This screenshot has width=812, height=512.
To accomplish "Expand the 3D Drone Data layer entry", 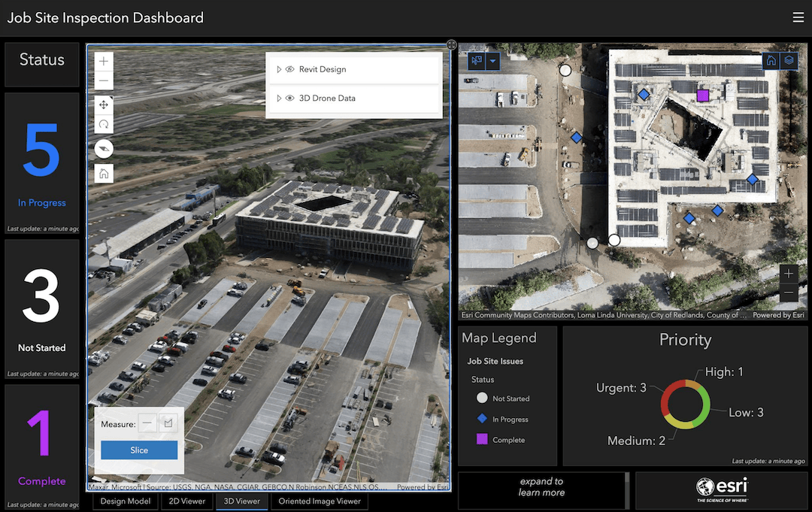I will click(279, 98).
